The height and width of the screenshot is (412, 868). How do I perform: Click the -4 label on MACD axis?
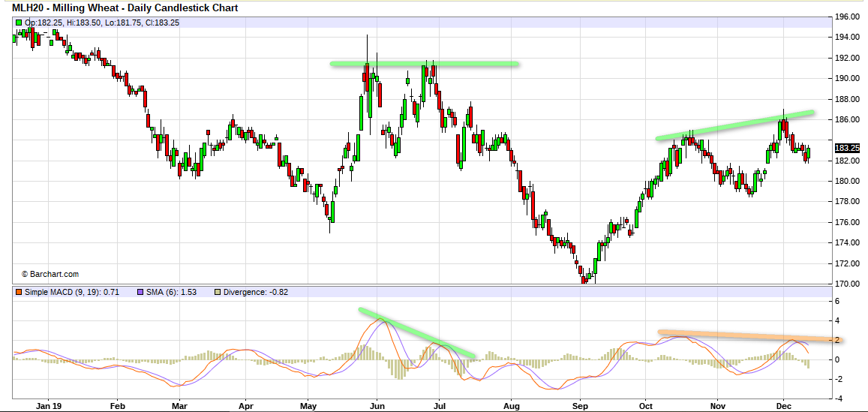pos(838,398)
